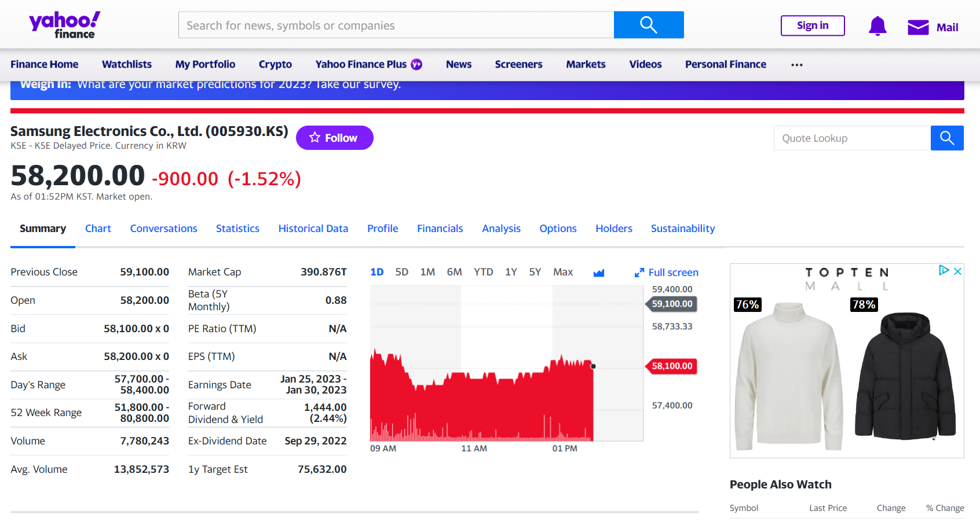Focus the news and symbols search box
The width and height of the screenshot is (980, 522).
coord(396,25)
